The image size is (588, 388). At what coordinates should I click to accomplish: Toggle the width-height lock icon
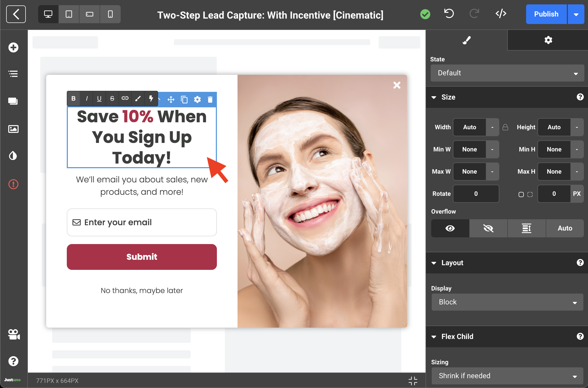click(505, 127)
